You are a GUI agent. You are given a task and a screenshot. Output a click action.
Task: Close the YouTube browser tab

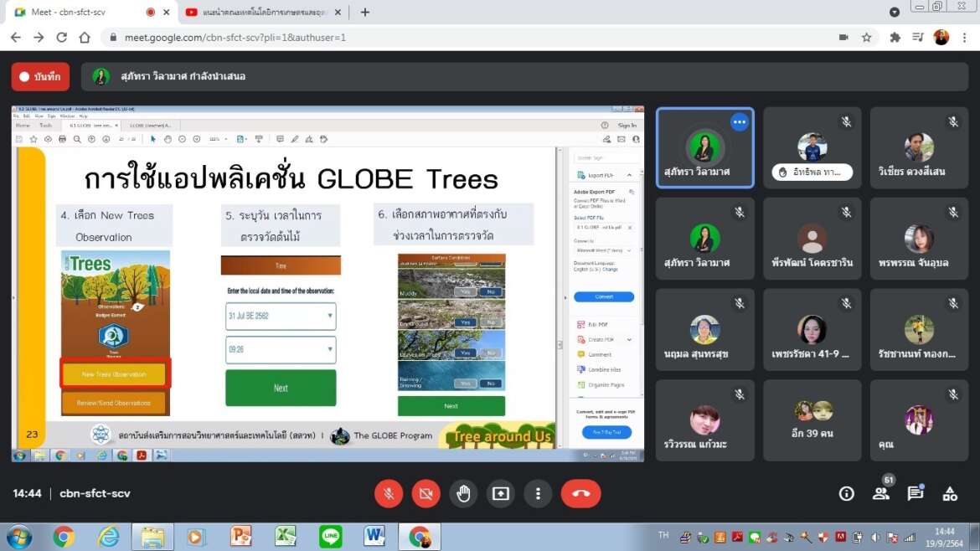(338, 12)
